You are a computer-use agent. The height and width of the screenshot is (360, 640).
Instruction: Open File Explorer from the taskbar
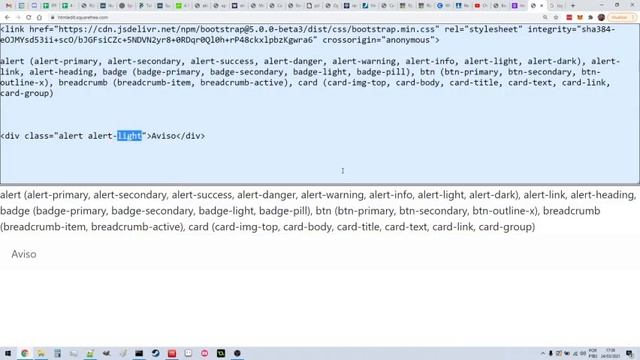point(41,353)
